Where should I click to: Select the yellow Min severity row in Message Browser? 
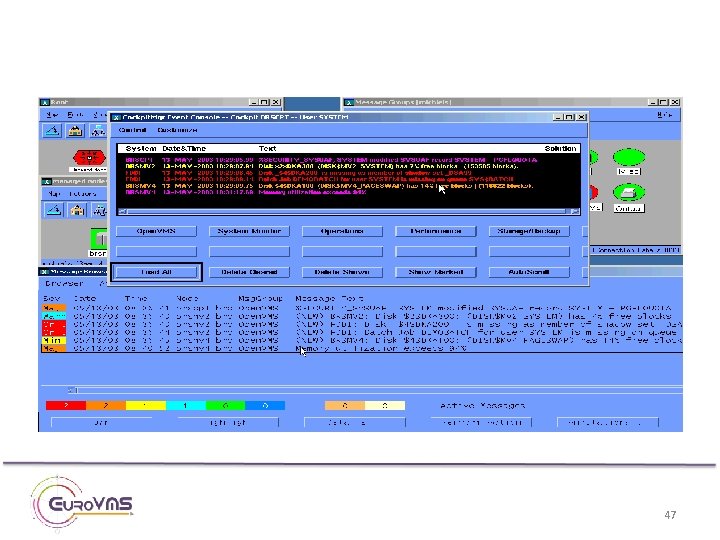click(x=362, y=340)
